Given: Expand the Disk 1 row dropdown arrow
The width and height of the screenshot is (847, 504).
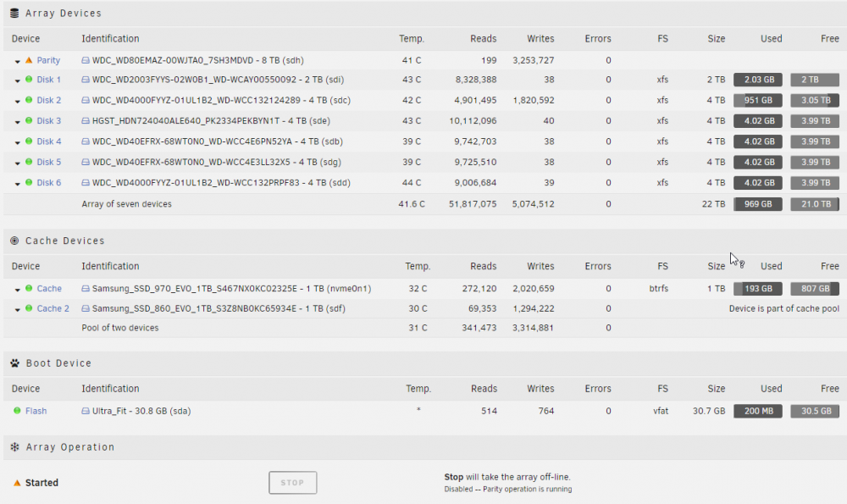Looking at the screenshot, I should coord(17,81).
